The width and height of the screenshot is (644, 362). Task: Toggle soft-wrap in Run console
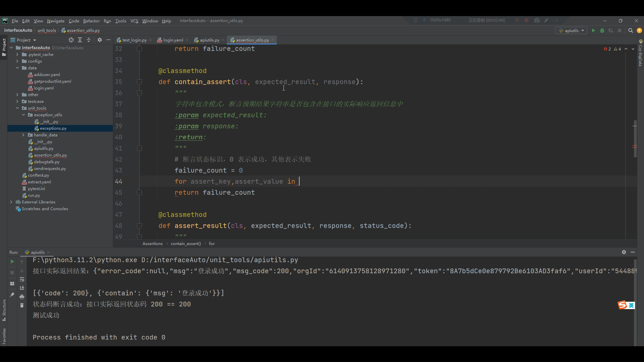click(22, 279)
